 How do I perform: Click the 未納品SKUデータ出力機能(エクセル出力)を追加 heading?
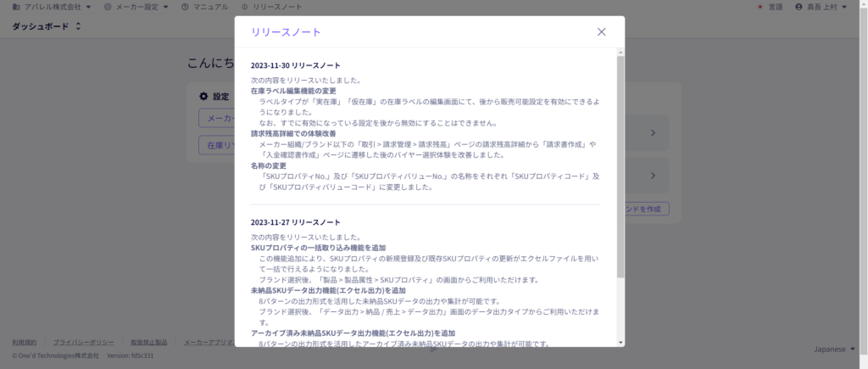pyautogui.click(x=328, y=290)
